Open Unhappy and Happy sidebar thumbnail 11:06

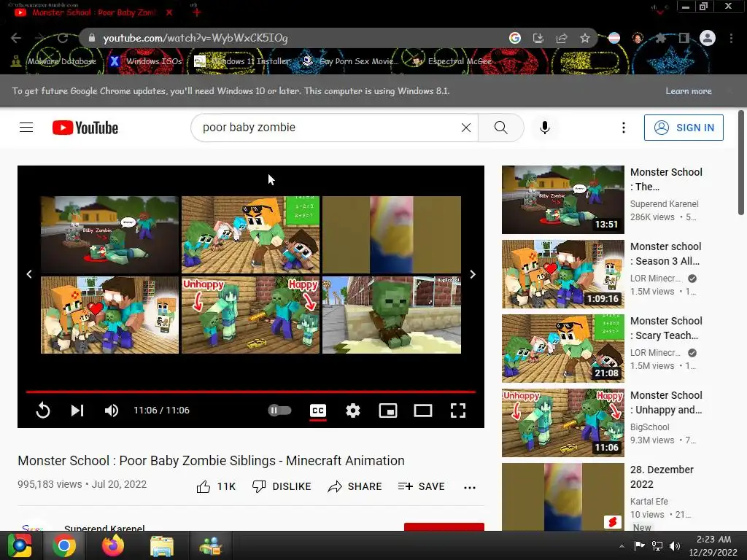[x=562, y=423]
